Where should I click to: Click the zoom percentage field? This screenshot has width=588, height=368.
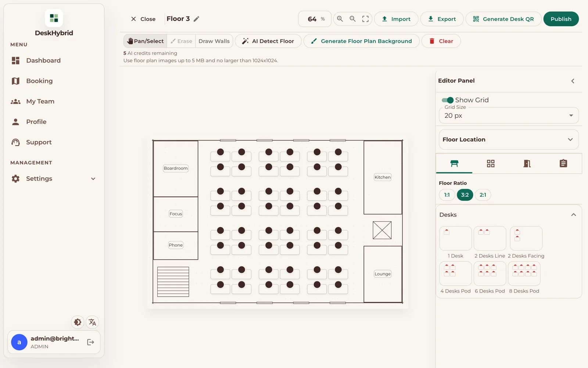[x=315, y=19]
